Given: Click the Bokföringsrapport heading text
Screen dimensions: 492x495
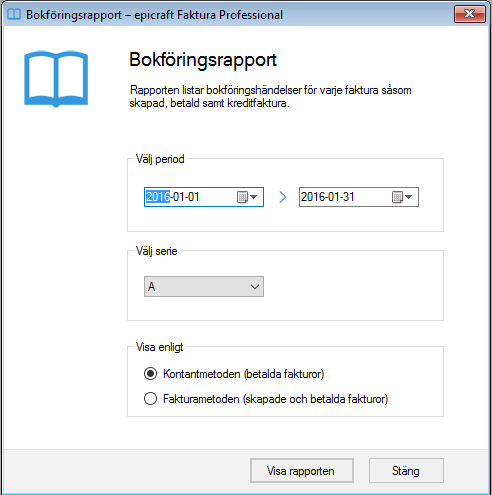Looking at the screenshot, I should 203,60.
